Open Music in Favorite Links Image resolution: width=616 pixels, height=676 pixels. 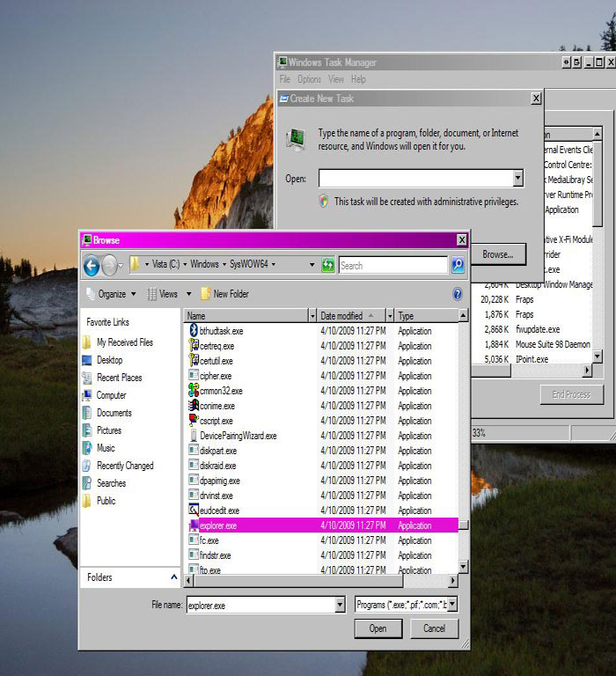coord(99,448)
